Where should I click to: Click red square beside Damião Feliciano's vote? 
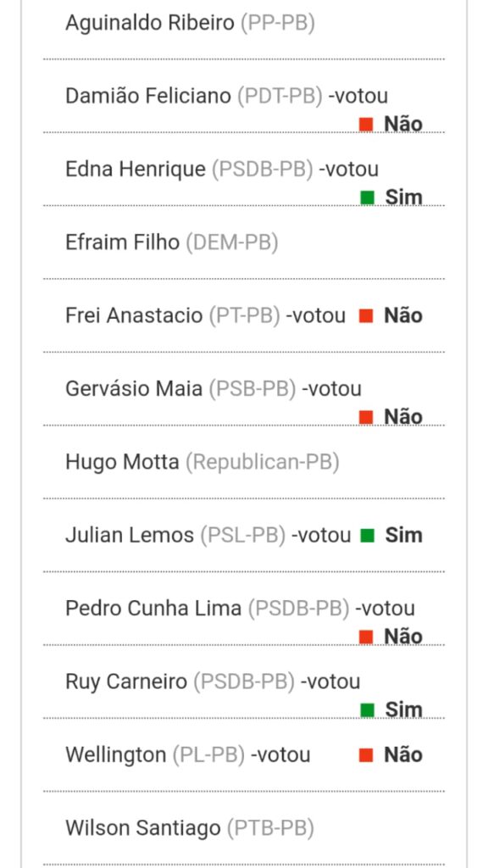point(366,125)
